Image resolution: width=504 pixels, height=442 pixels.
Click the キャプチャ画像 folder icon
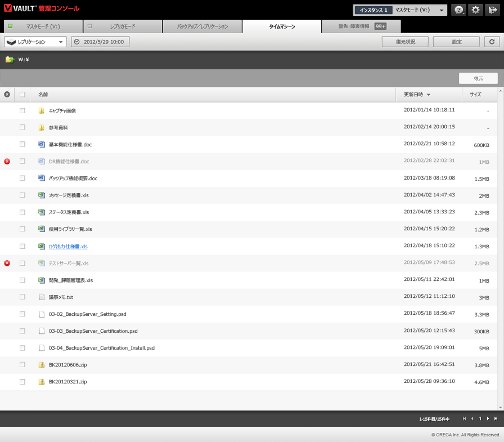[41, 111]
